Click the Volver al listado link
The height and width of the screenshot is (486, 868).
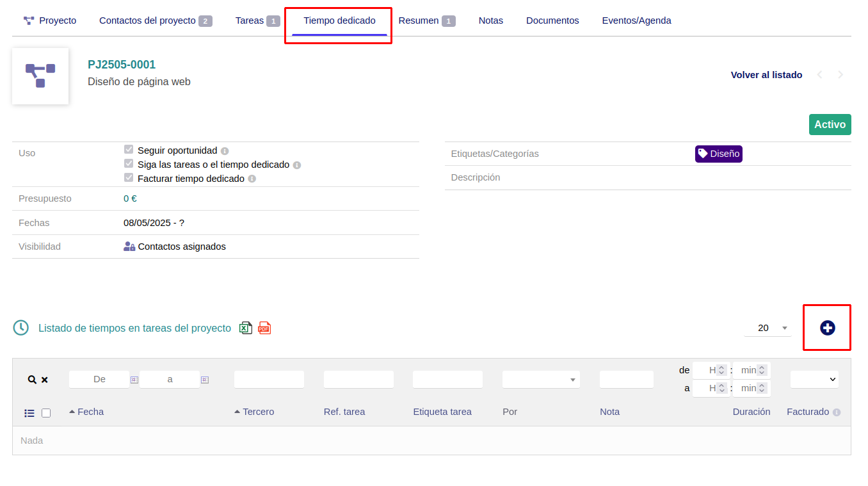click(766, 75)
